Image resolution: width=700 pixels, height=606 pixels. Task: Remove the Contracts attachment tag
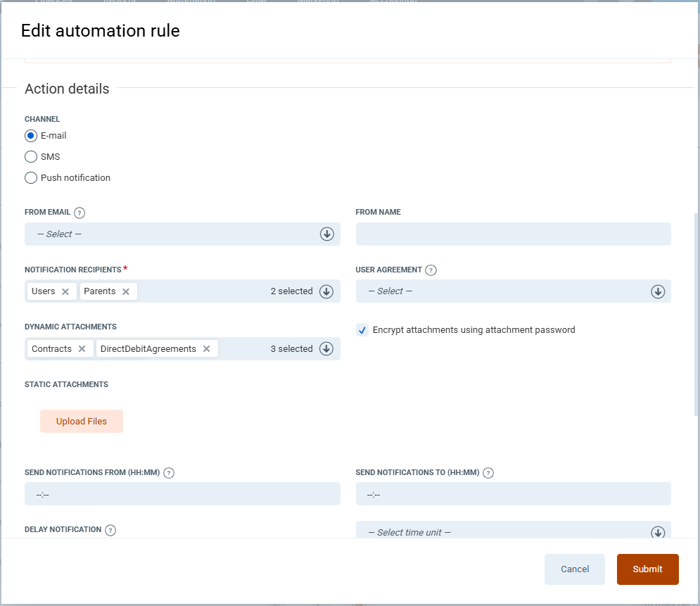(82, 349)
